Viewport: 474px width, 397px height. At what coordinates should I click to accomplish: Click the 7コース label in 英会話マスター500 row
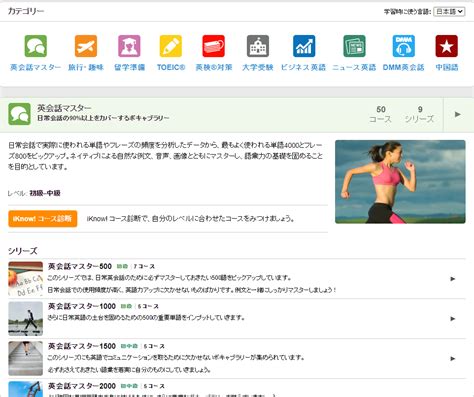click(x=144, y=266)
